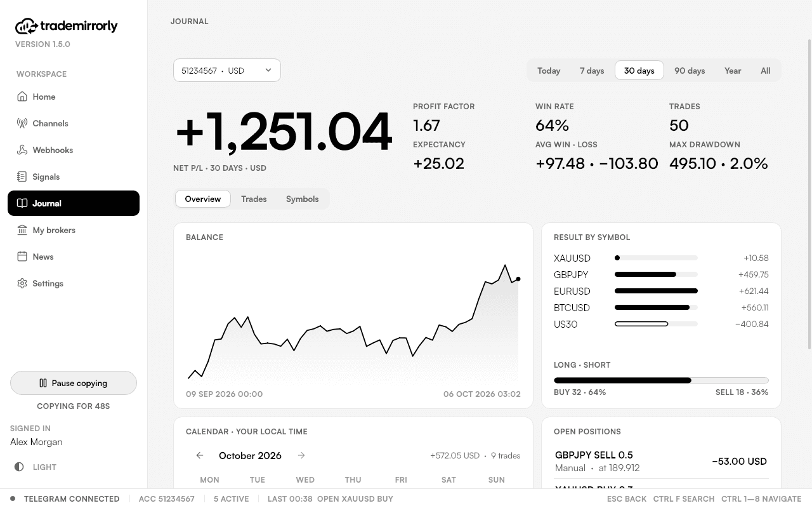Click the Telegram connected status dot
This screenshot has width=812, height=508.
pyautogui.click(x=13, y=498)
